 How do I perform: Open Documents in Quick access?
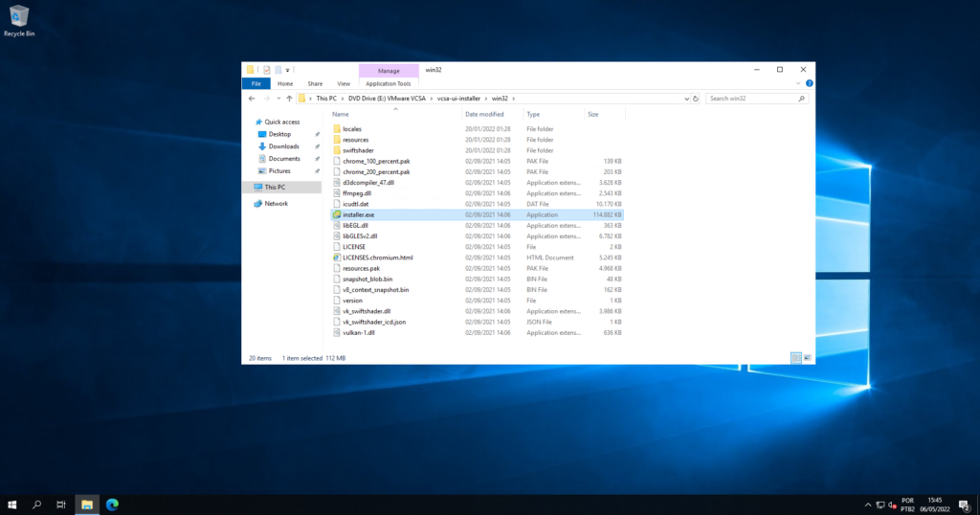(284, 159)
